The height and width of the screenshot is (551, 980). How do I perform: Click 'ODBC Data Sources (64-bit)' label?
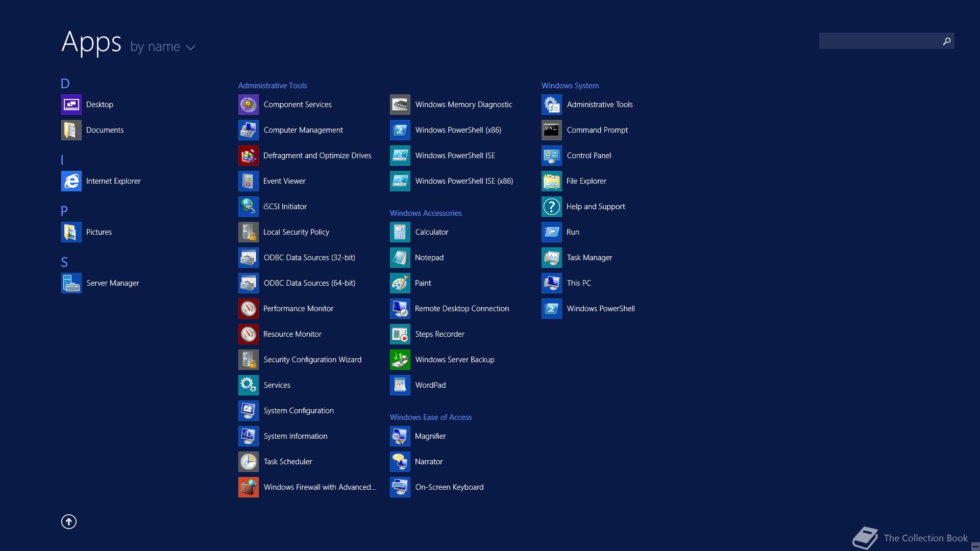click(x=309, y=283)
